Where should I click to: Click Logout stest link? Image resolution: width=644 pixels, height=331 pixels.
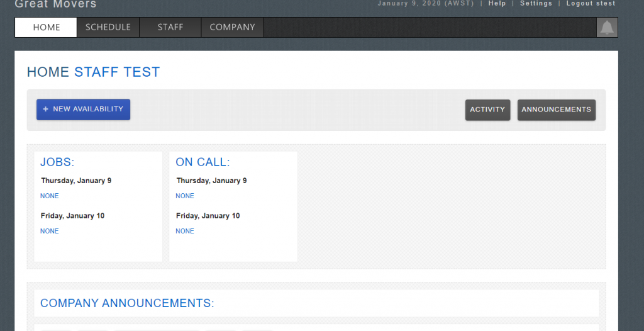591,4
